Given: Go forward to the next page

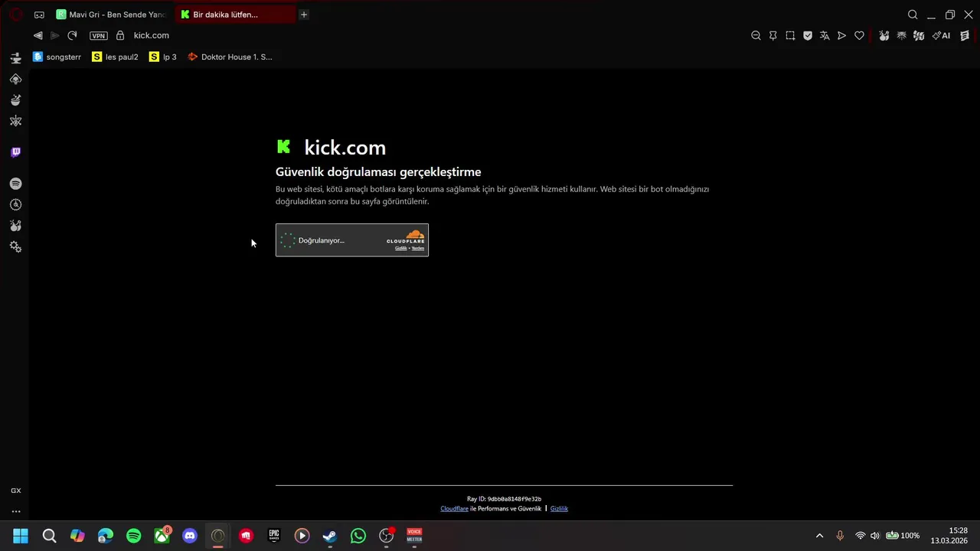Looking at the screenshot, I should point(54,35).
